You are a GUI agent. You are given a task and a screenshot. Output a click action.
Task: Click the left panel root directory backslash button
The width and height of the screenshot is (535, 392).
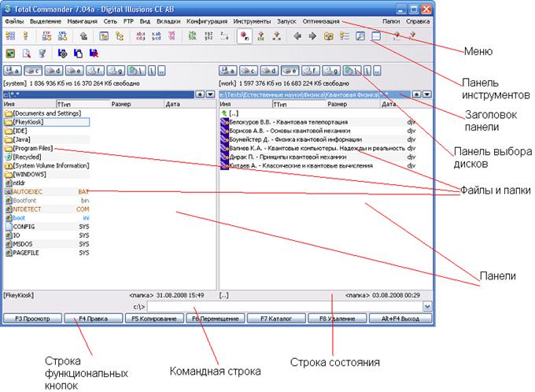(152, 71)
